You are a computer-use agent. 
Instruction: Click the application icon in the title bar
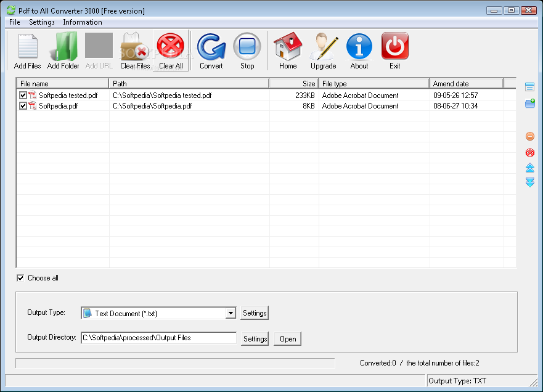click(11, 10)
